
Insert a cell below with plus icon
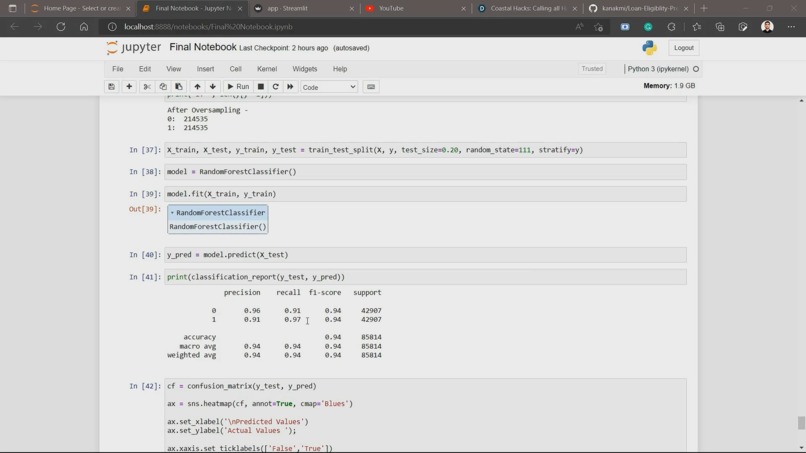point(129,87)
